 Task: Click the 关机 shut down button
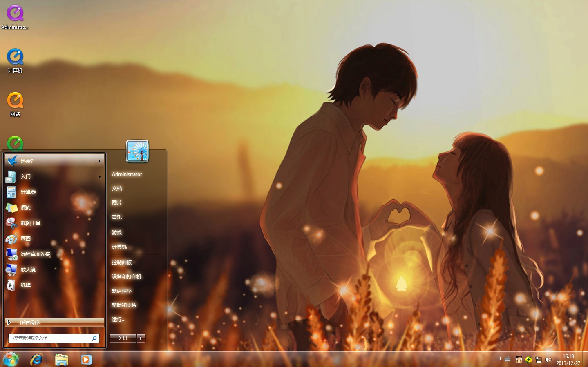point(123,338)
